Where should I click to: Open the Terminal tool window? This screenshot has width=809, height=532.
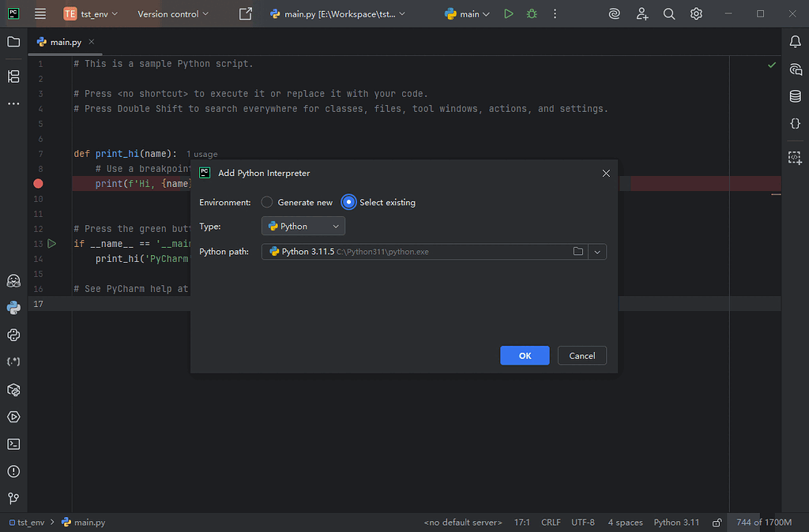(13, 444)
